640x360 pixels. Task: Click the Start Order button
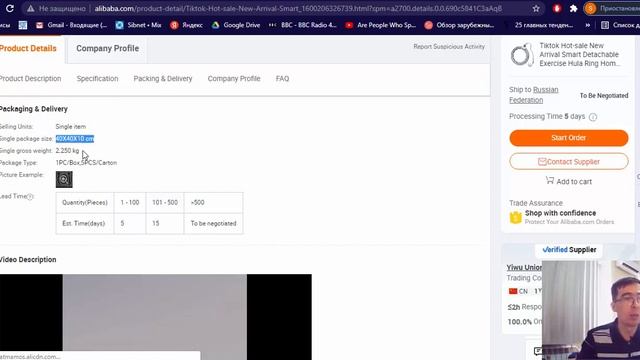[569, 138]
